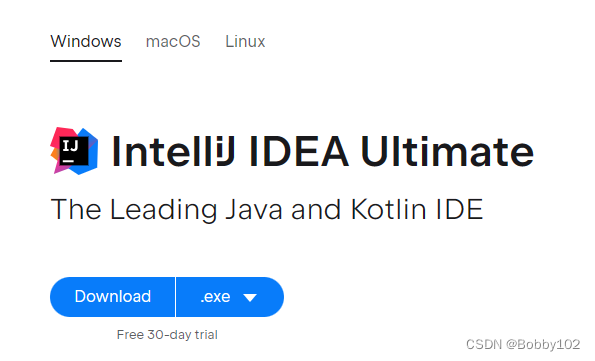Image resolution: width=595 pixels, height=361 pixels.
Task: Click the Intell part of the product heading
Action: click(164, 151)
